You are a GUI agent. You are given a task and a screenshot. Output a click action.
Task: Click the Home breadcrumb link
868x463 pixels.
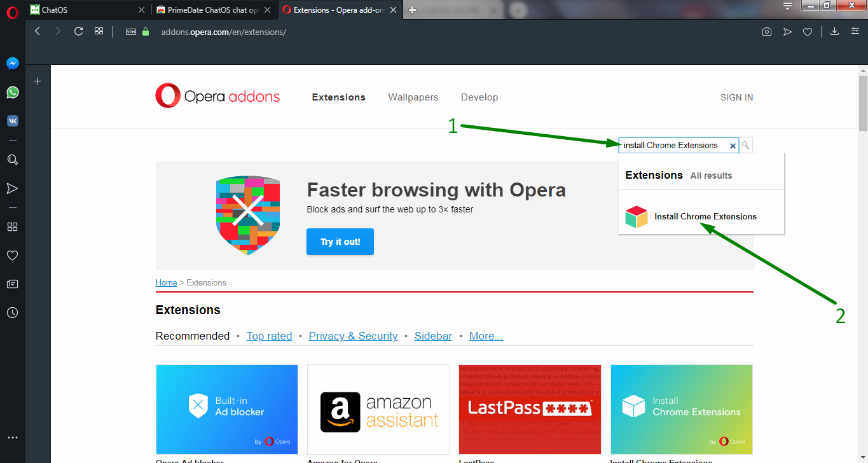167,282
